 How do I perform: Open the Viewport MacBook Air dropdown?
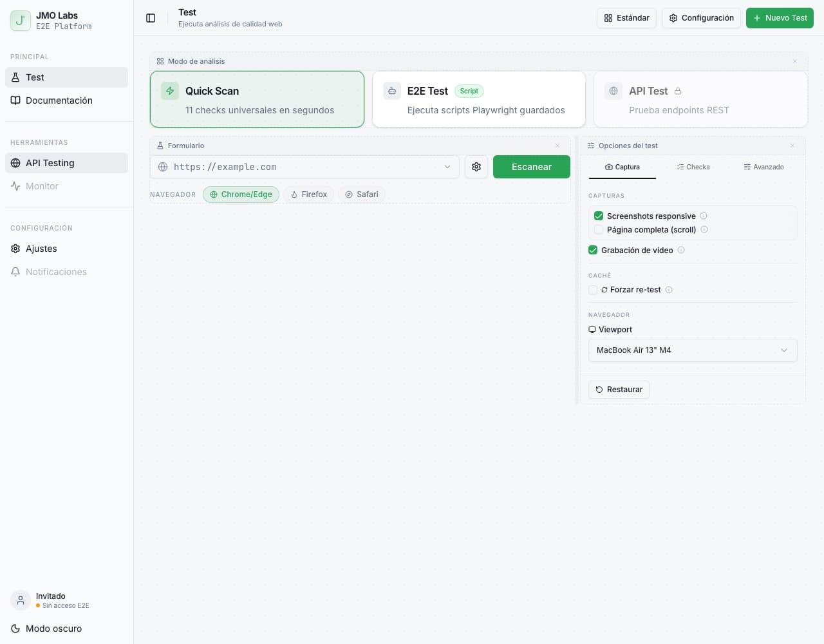tap(693, 350)
